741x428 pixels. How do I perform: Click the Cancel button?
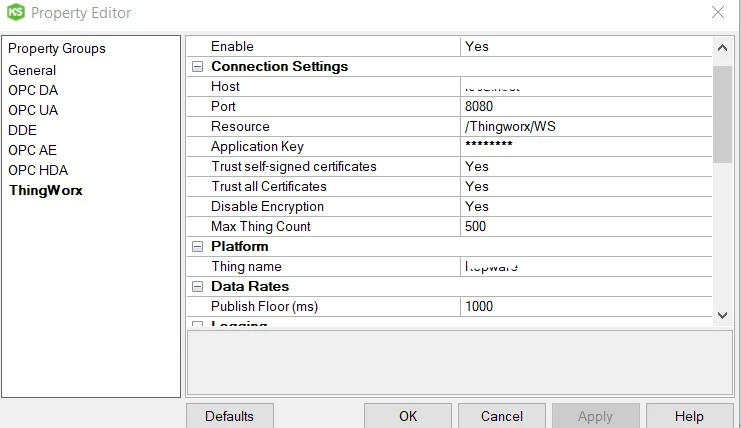pyautogui.click(x=502, y=416)
